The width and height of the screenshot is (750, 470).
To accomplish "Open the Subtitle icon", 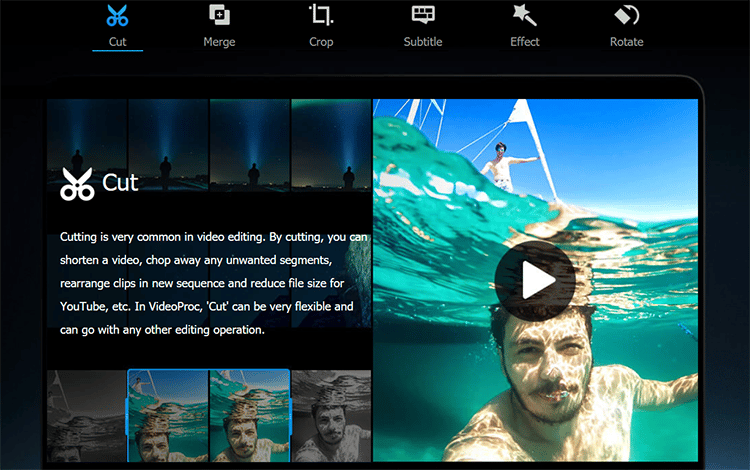I will click(x=423, y=15).
